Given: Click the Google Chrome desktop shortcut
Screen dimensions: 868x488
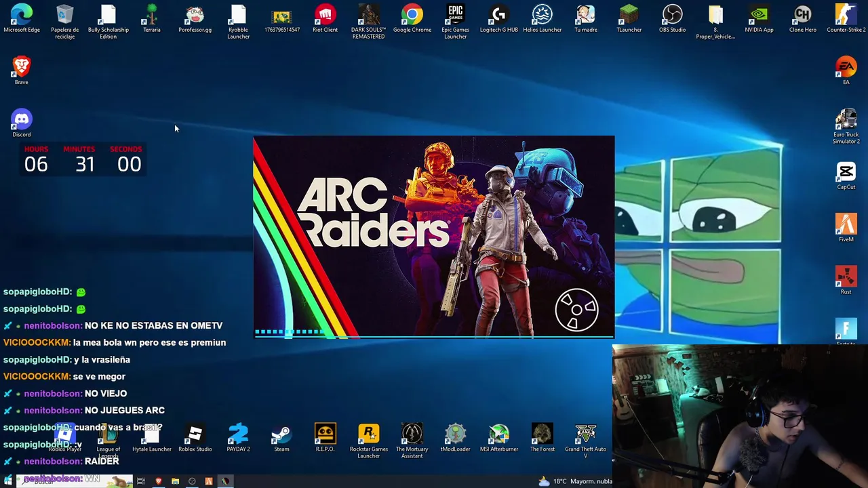Looking at the screenshot, I should tap(412, 19).
